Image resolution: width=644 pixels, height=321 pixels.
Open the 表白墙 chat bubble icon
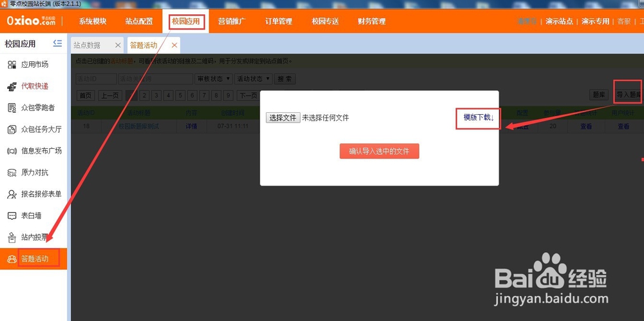coord(12,216)
